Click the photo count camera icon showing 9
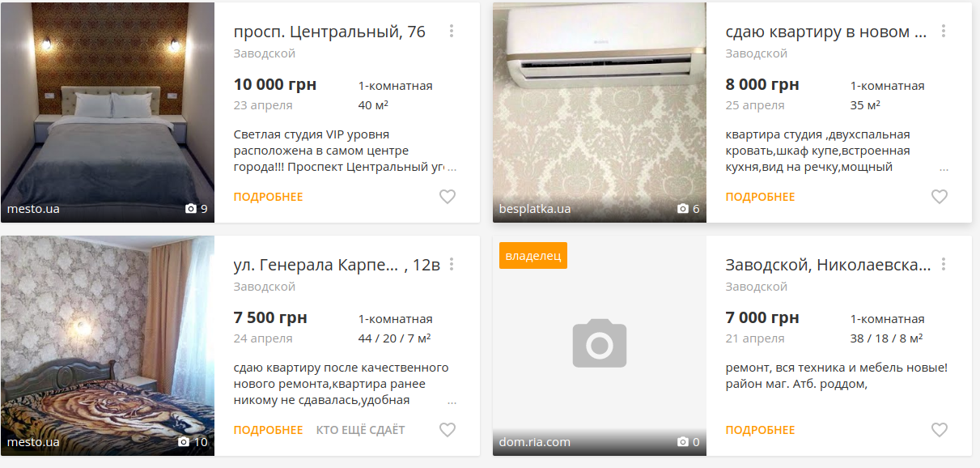The width and height of the screenshot is (980, 468). click(191, 209)
